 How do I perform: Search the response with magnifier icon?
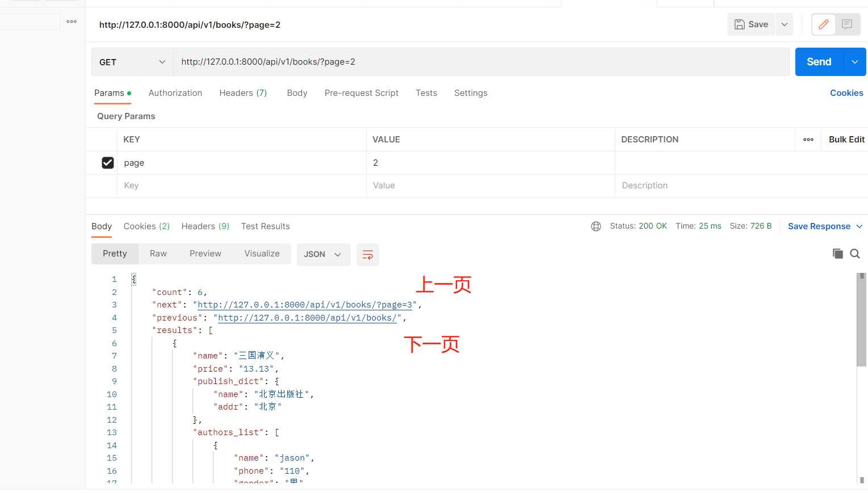pos(855,254)
